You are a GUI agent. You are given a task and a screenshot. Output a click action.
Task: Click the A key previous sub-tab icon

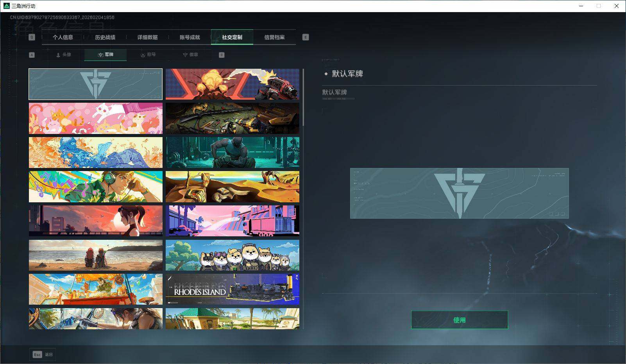point(32,55)
